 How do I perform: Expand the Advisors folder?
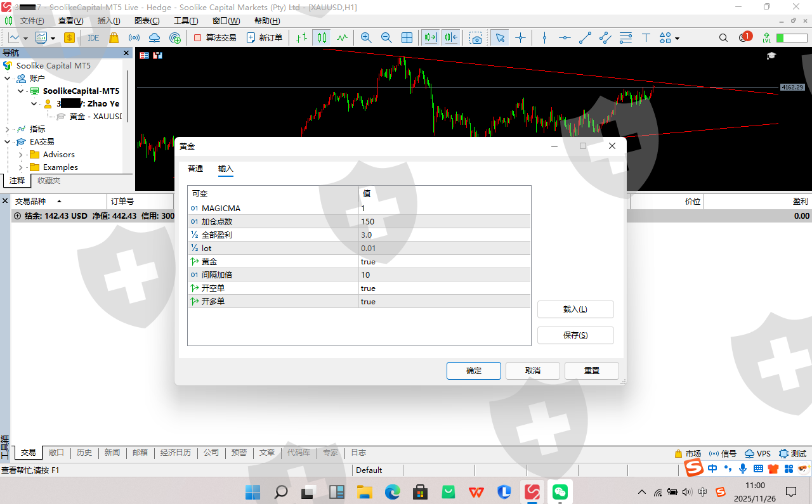tap(21, 154)
